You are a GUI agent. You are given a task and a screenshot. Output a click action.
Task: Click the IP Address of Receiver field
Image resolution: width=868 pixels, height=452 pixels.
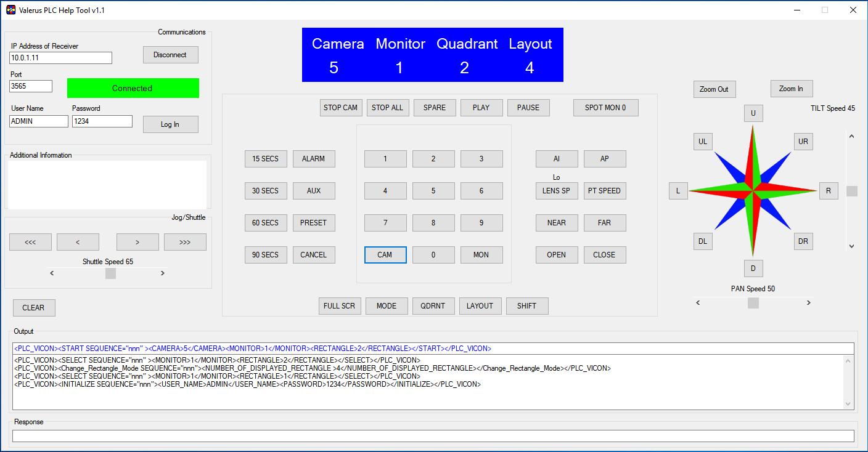(61, 58)
